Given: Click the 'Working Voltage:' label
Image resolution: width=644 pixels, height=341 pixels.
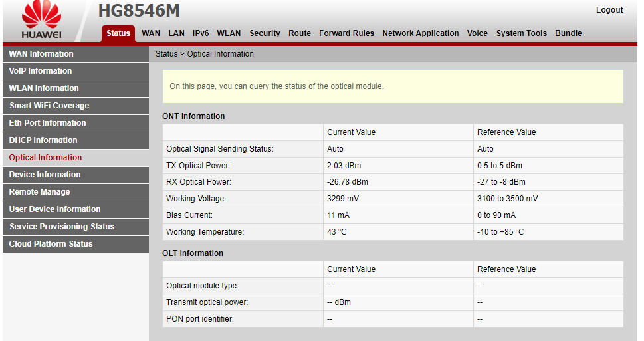Looking at the screenshot, I should [x=196, y=199].
